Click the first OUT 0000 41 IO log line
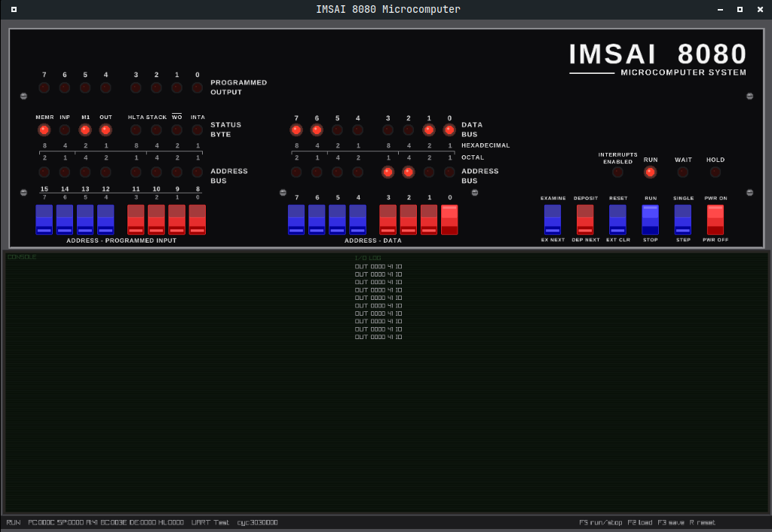The height and width of the screenshot is (532, 772). tap(378, 267)
